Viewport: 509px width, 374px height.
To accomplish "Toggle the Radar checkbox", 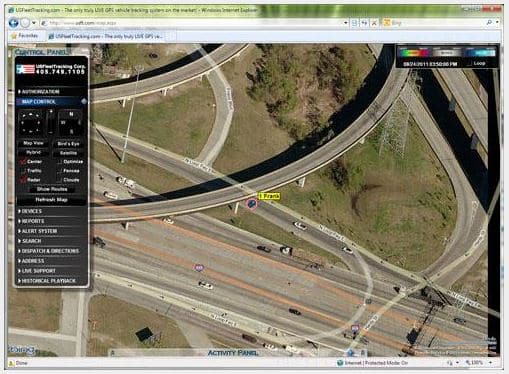I will point(23,180).
